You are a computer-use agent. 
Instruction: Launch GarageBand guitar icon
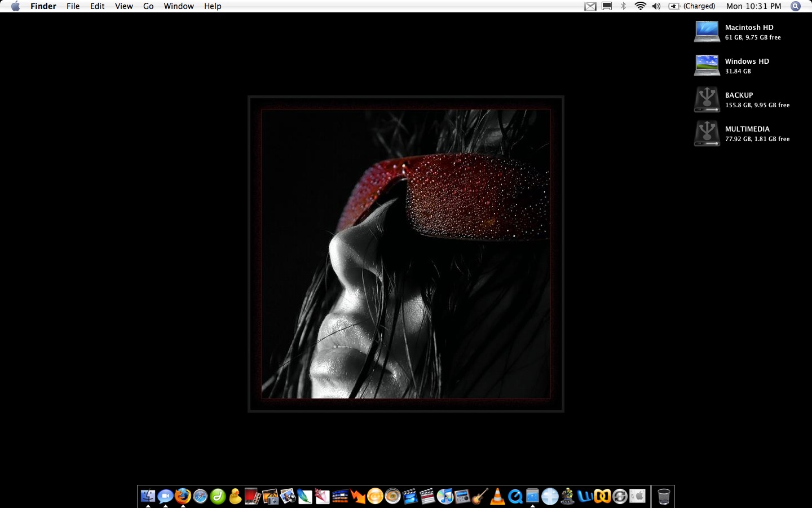(480, 496)
